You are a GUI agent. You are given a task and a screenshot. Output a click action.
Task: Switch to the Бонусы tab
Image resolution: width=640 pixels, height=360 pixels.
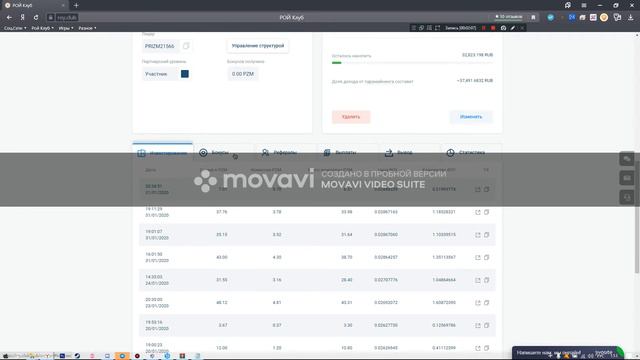[223, 153]
